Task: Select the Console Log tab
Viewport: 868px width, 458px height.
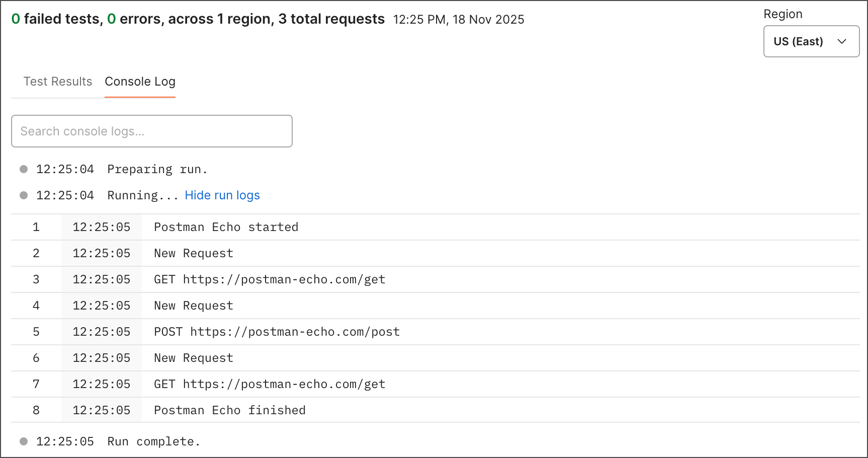Action: [x=140, y=82]
